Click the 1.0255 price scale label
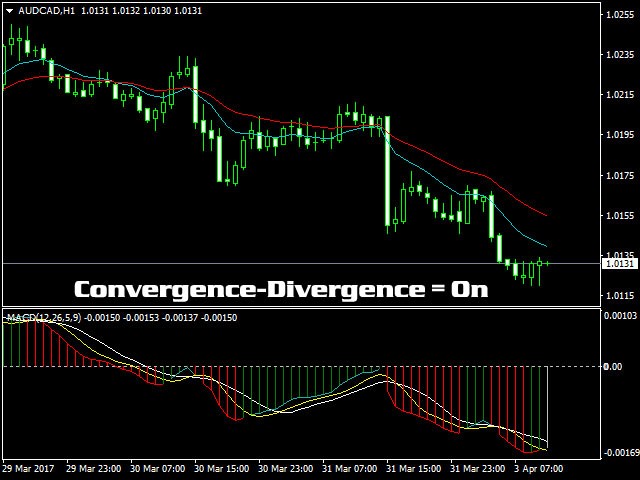This screenshot has height=480, width=640. coord(620,15)
